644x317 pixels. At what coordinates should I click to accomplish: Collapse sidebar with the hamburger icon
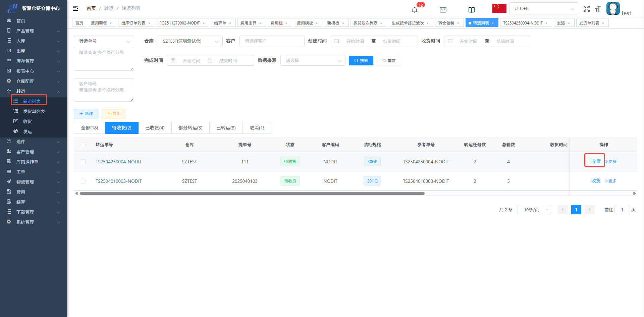coord(75,8)
